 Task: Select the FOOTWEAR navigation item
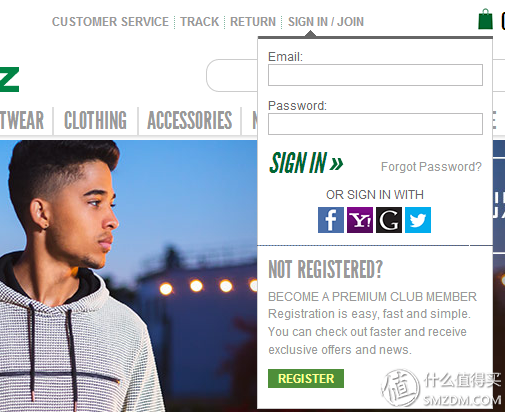[x=22, y=120]
